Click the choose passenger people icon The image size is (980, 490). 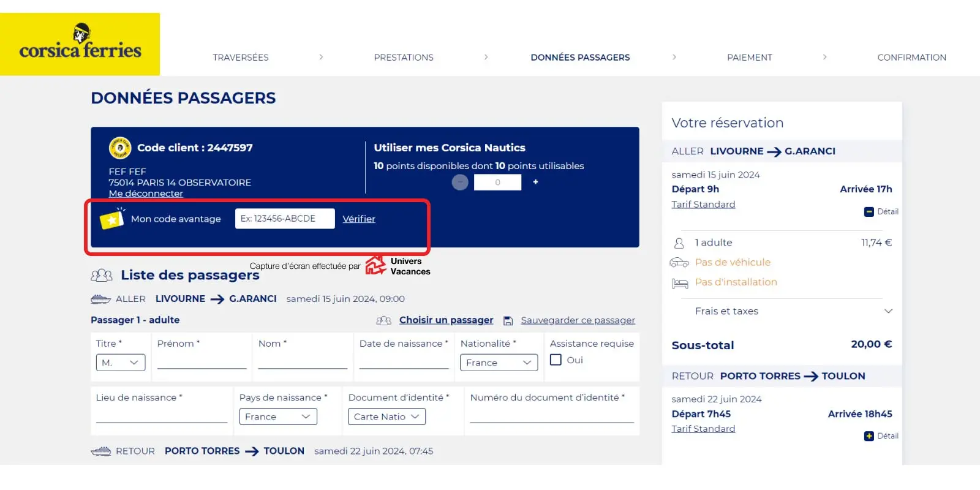tap(384, 320)
